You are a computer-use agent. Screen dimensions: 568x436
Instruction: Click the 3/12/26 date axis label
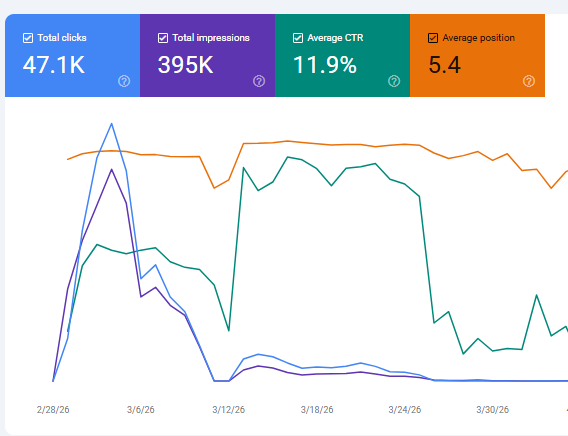tap(229, 410)
